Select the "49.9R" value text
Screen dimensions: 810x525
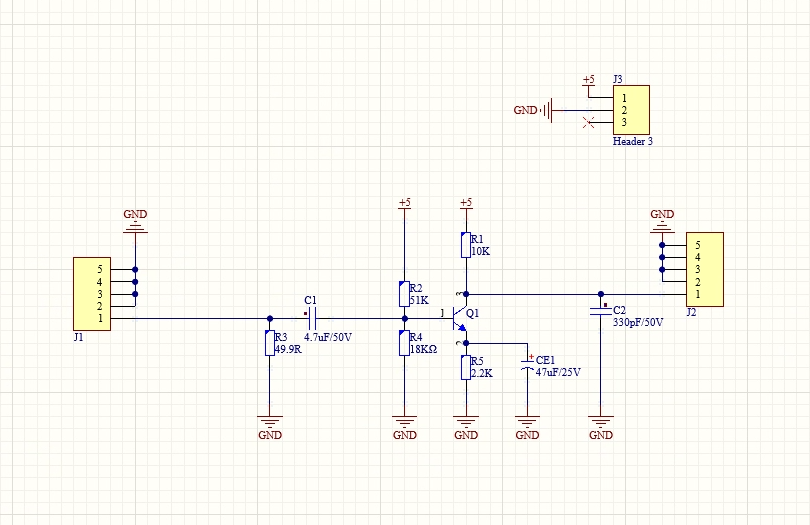(x=288, y=349)
